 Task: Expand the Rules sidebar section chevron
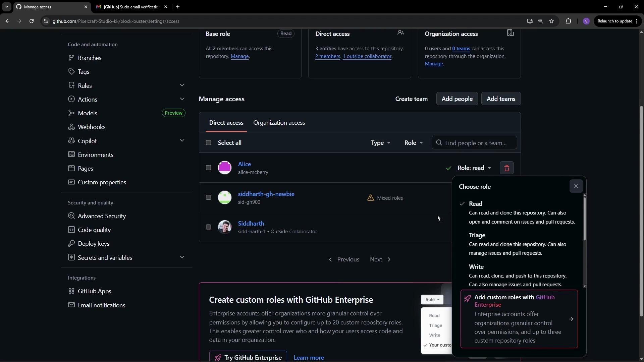pos(182,85)
